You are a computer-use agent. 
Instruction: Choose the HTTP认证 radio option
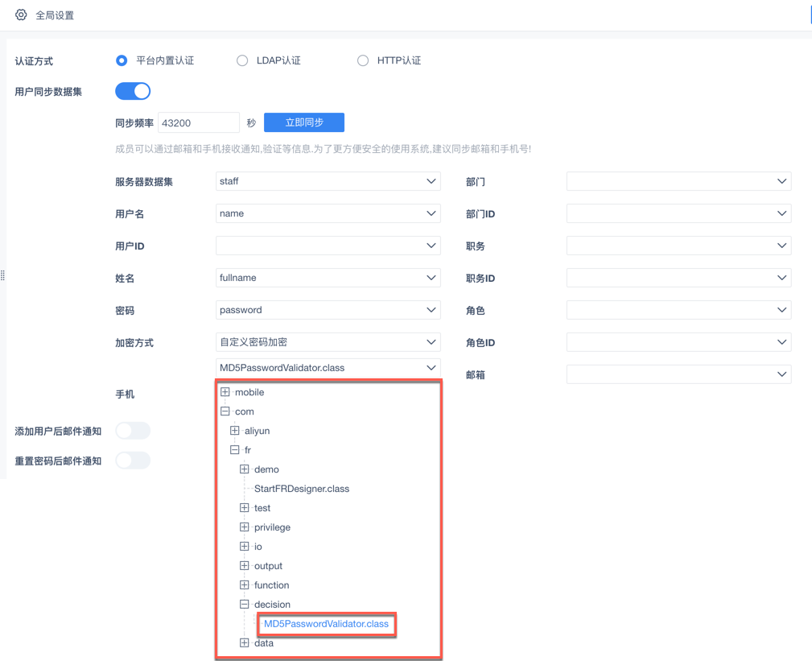[x=362, y=60]
